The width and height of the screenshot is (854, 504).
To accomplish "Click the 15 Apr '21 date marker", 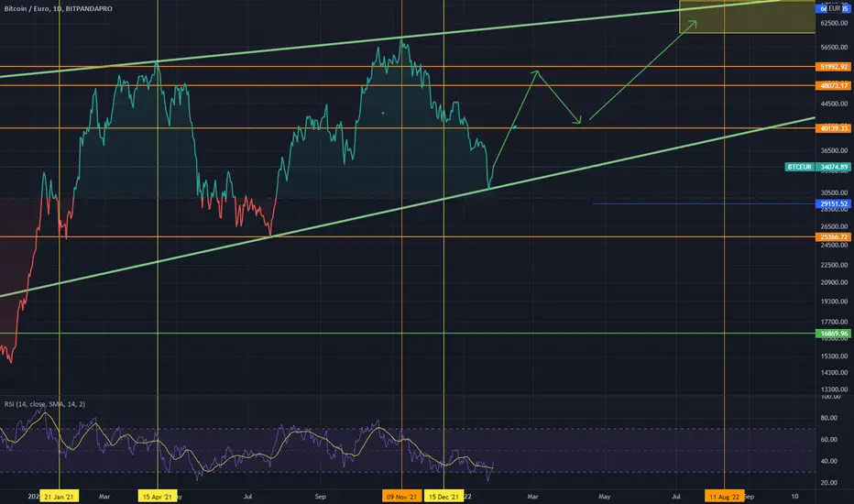I will 158,497.
